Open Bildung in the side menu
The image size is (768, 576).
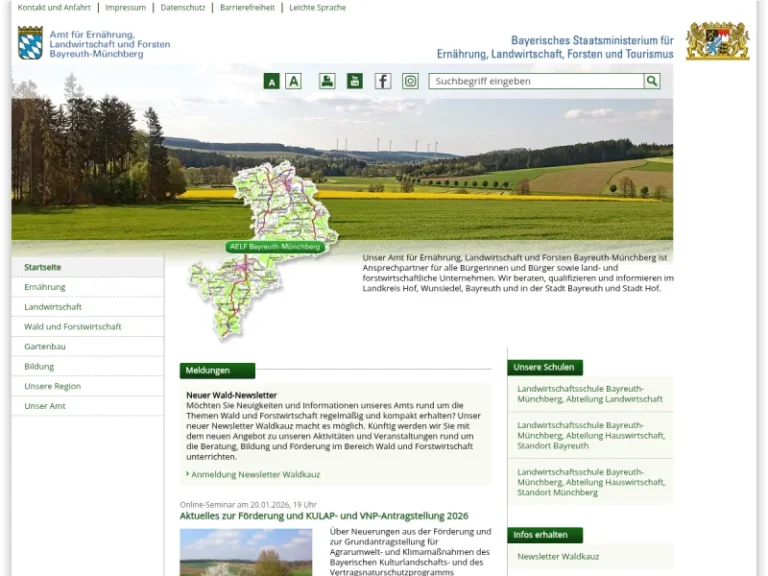tap(88, 366)
